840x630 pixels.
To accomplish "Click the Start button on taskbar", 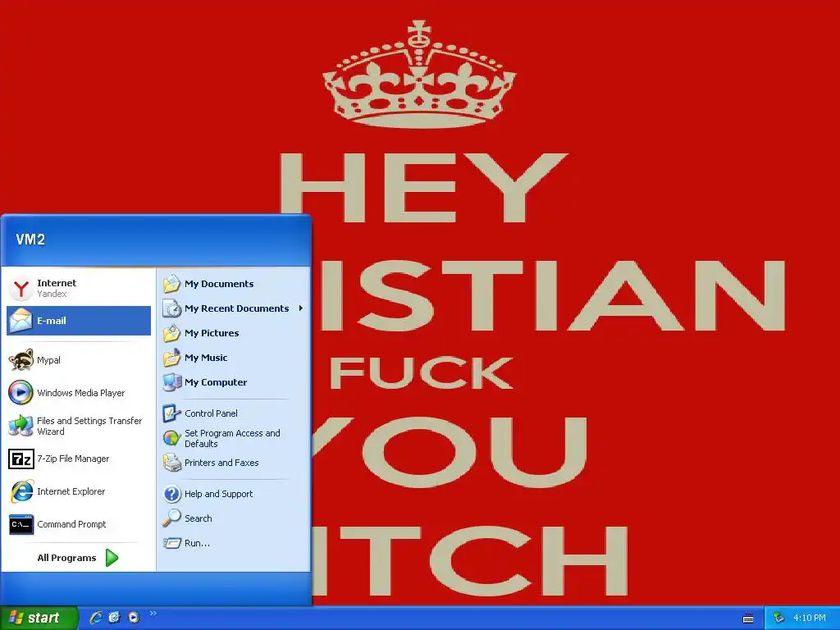I will (38, 618).
